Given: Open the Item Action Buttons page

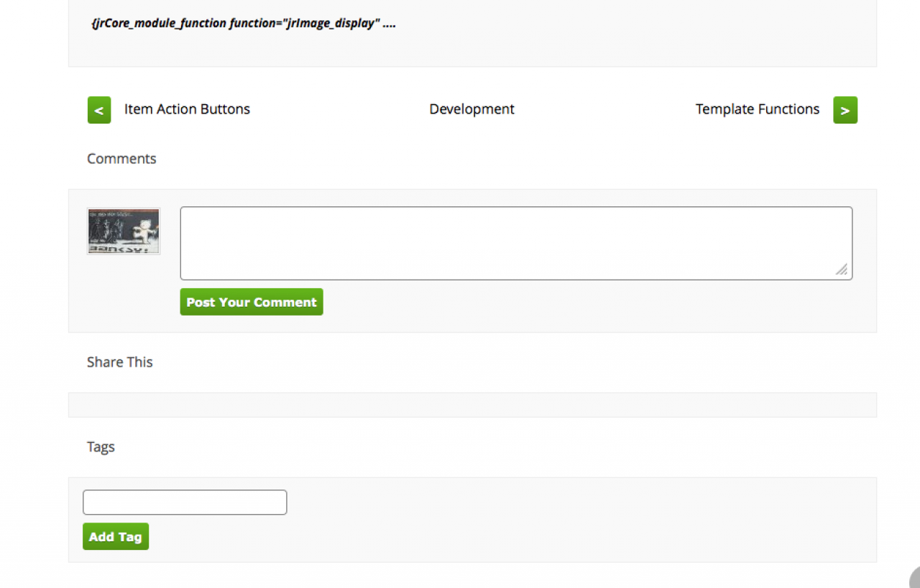Looking at the screenshot, I should [187, 109].
